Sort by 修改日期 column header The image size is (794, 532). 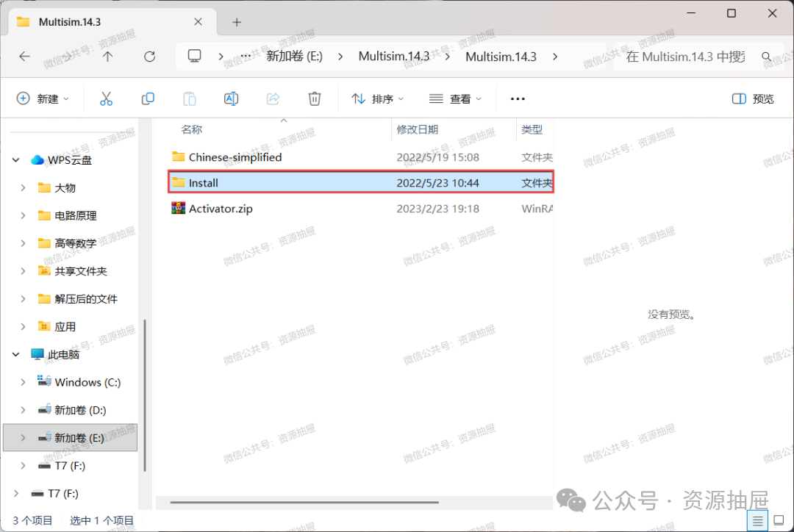pos(418,129)
